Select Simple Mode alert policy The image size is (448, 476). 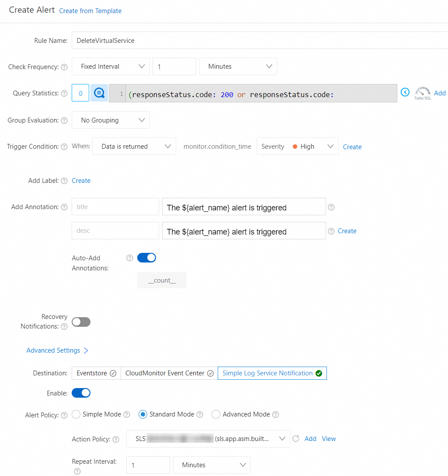coord(76,414)
